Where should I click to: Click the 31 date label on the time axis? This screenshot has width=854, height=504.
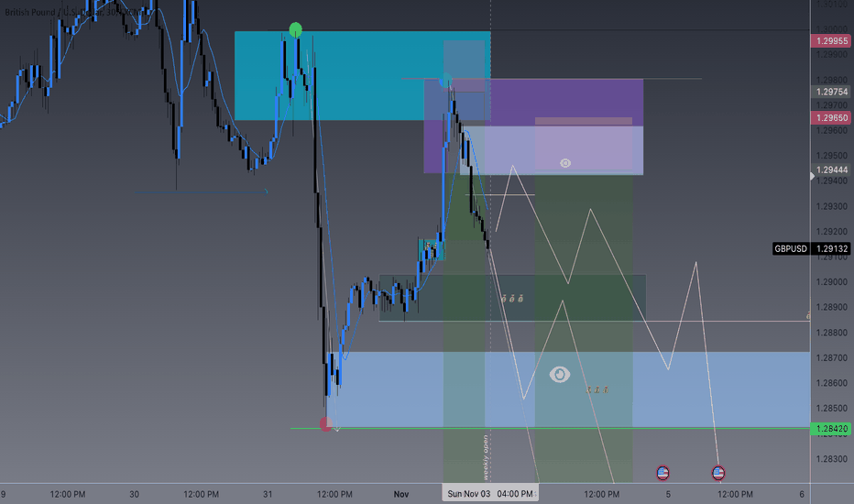(268, 494)
